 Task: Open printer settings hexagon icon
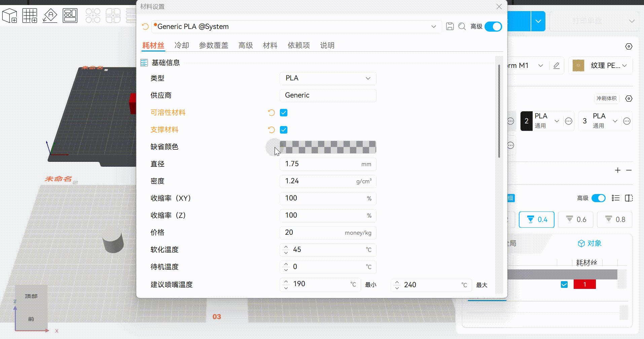[x=629, y=46]
